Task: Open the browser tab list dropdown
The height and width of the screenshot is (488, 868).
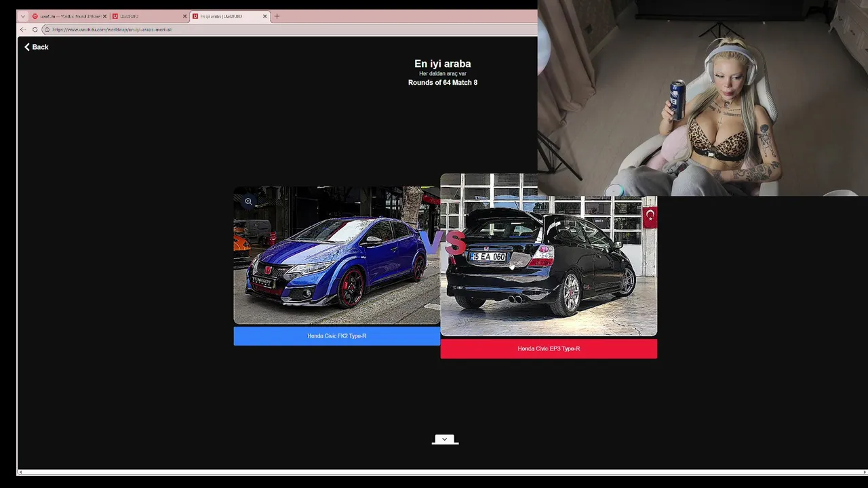Action: coord(22,16)
